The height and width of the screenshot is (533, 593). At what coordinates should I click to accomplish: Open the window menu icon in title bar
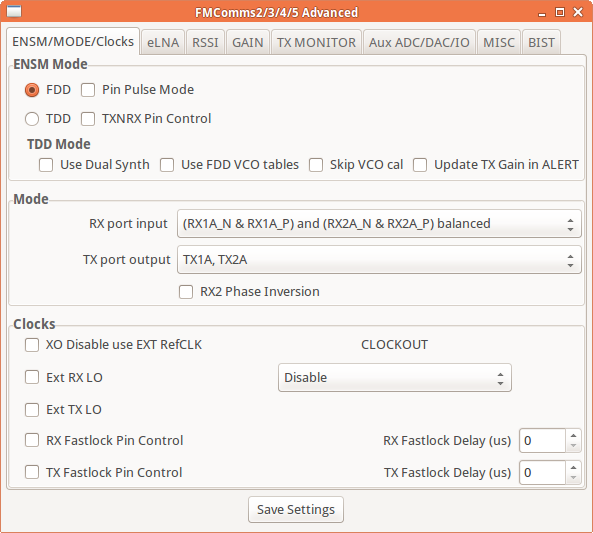14,12
